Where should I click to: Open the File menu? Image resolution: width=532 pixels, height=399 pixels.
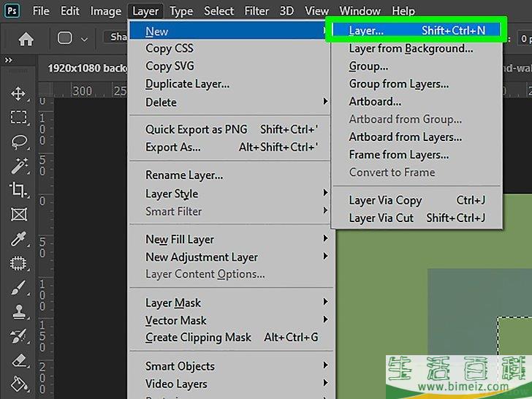[x=41, y=11]
